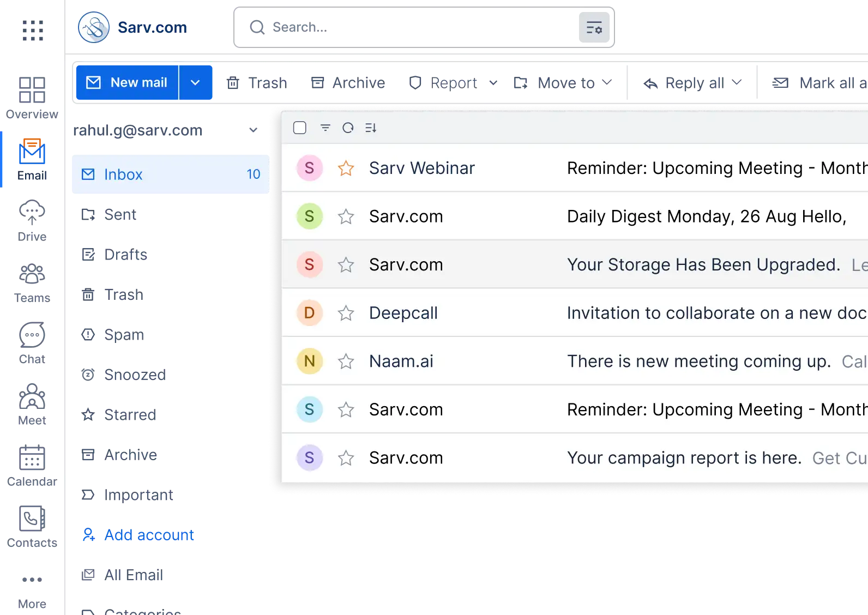
Task: Open the apps grid launcher icon
Action: [x=33, y=30]
